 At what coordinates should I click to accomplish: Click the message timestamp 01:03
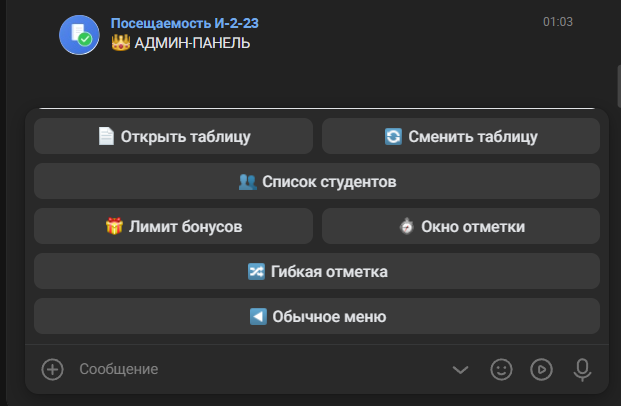558,22
